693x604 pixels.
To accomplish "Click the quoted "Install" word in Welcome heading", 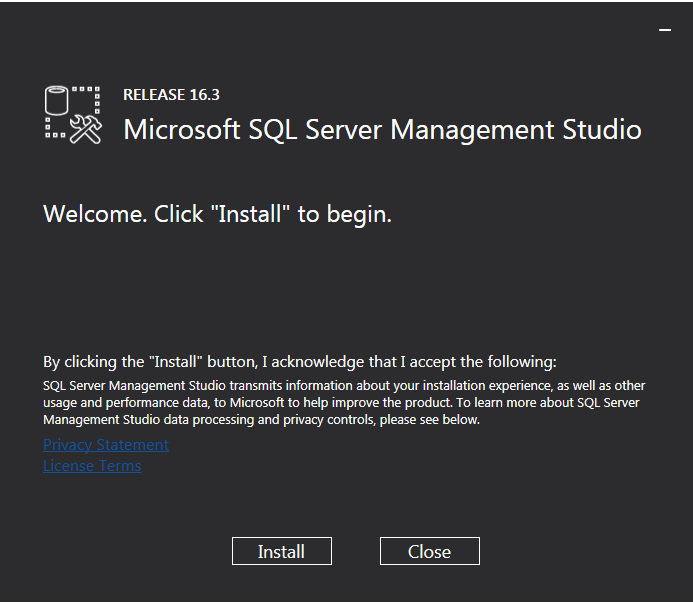I will pos(254,214).
